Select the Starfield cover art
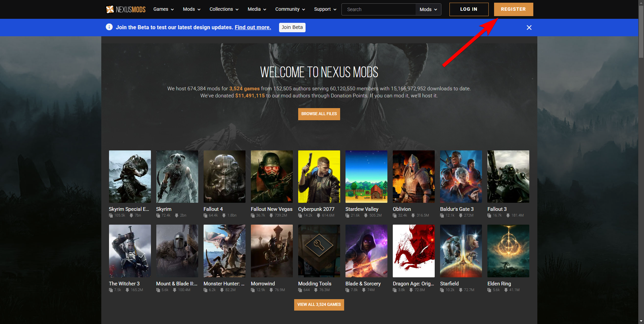 (x=461, y=251)
